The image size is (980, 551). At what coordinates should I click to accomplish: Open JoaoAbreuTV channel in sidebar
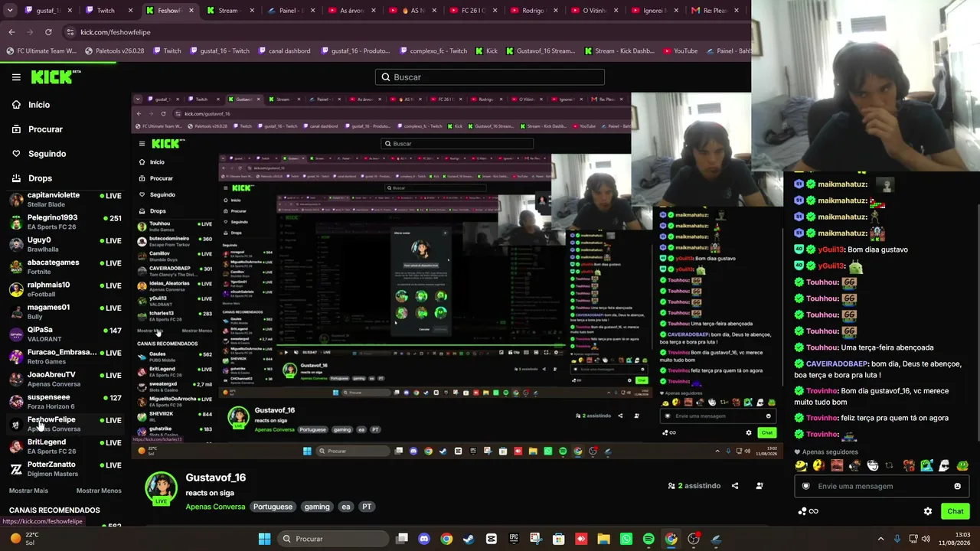(x=65, y=379)
